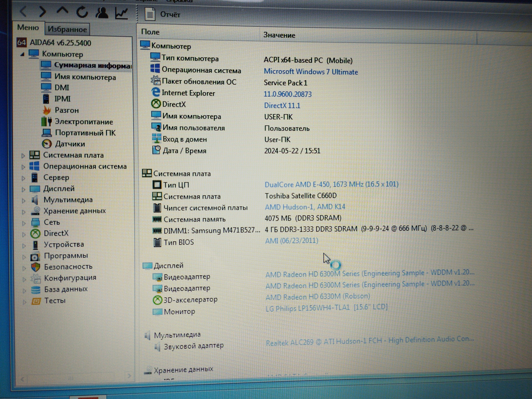Viewport: 532px width, 399px height.
Task: Select the DIMM1: Samsung M471B527 row
Action: pyautogui.click(x=313, y=230)
